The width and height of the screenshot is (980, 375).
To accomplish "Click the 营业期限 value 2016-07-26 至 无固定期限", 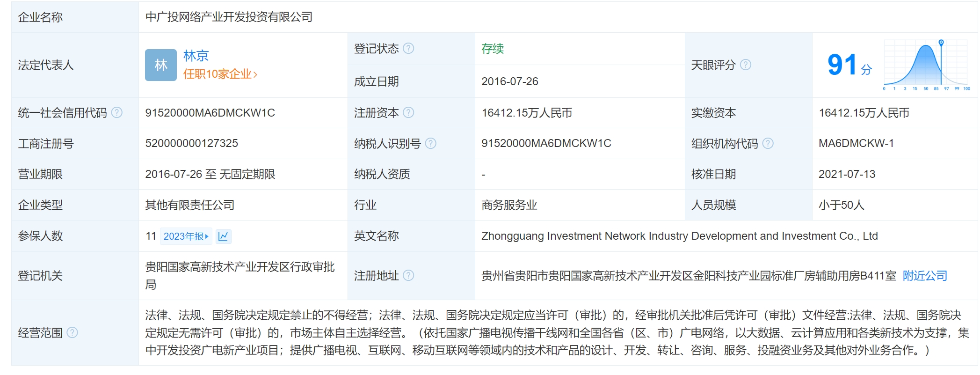I will tap(210, 174).
